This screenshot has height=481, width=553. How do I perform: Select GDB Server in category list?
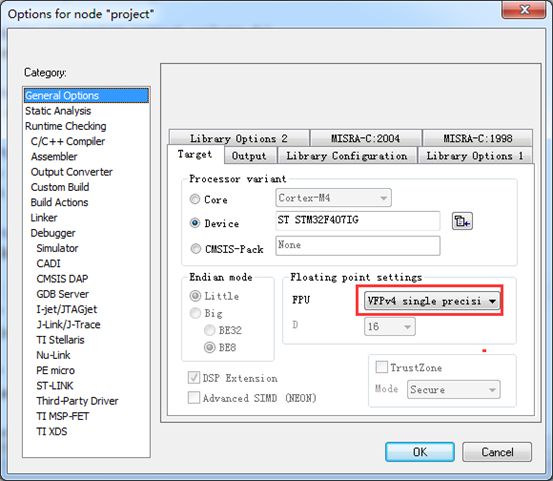(x=62, y=294)
